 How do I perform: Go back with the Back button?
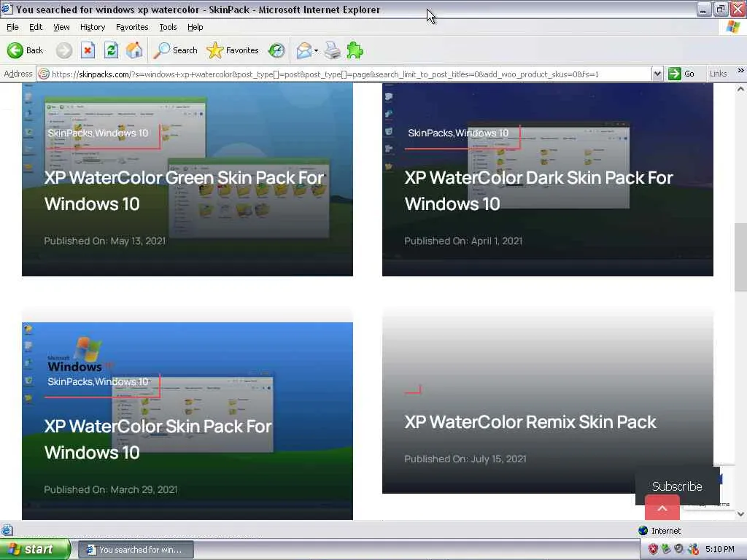(26, 50)
